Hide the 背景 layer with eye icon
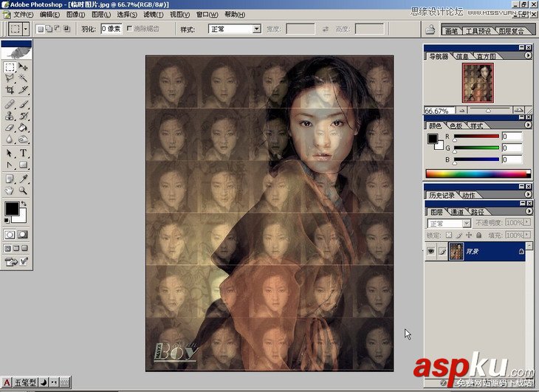 click(430, 252)
